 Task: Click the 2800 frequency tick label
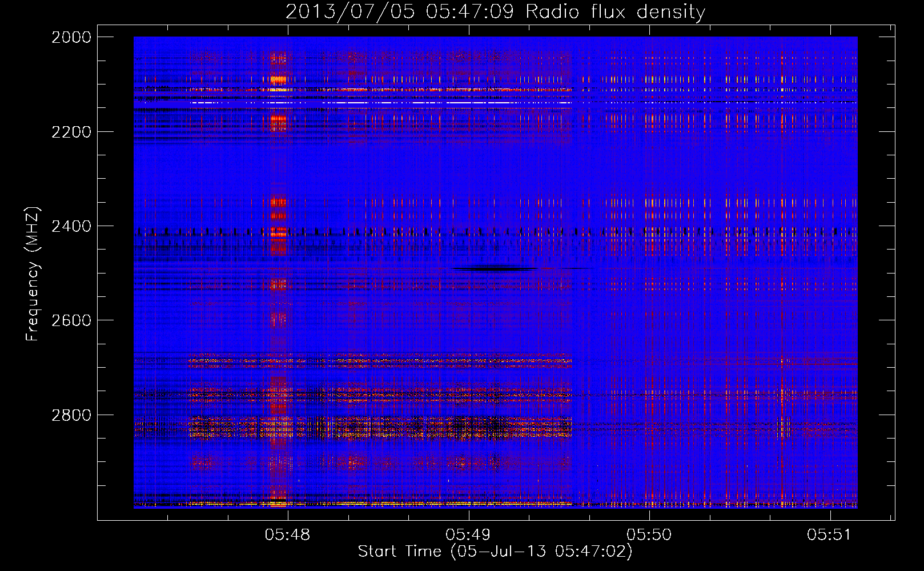[71, 415]
